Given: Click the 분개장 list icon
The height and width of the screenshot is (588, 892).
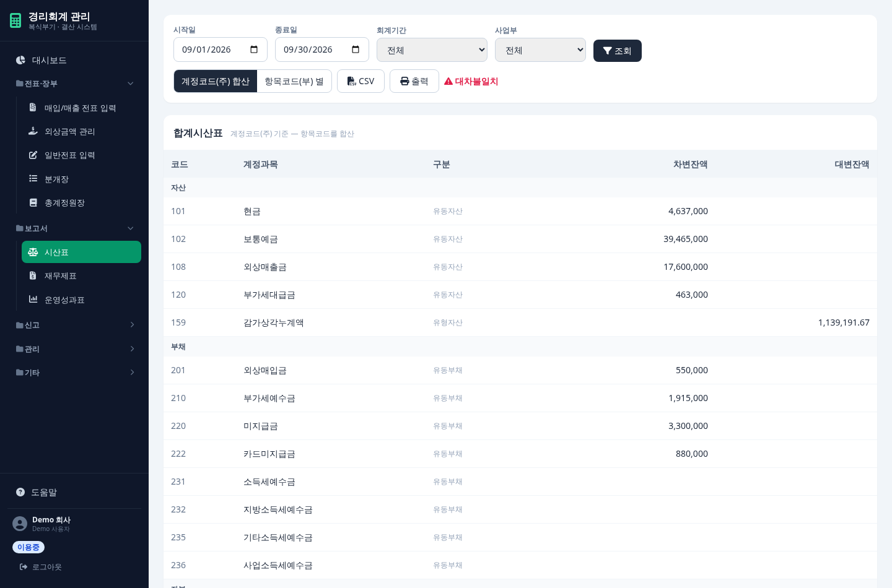Looking at the screenshot, I should 33,179.
